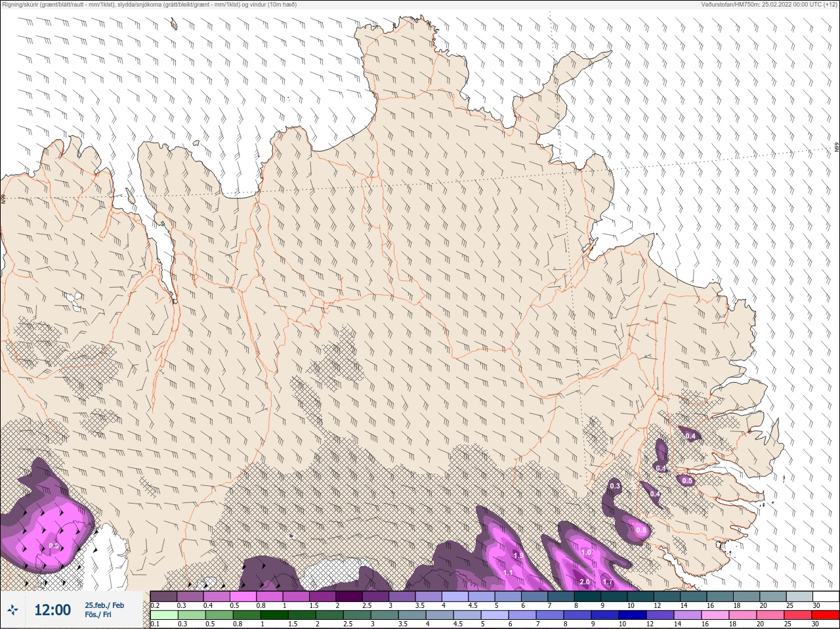Pick the bright pink 0.5–0.8 snow legend swatch
840x629 pixels.
tap(243, 596)
